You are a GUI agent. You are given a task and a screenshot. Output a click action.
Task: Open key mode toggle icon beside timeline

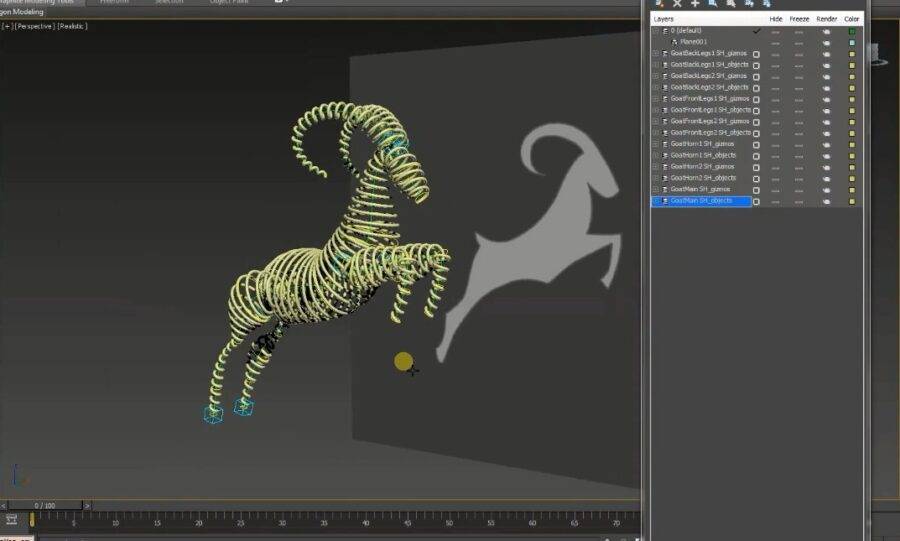click(11, 520)
